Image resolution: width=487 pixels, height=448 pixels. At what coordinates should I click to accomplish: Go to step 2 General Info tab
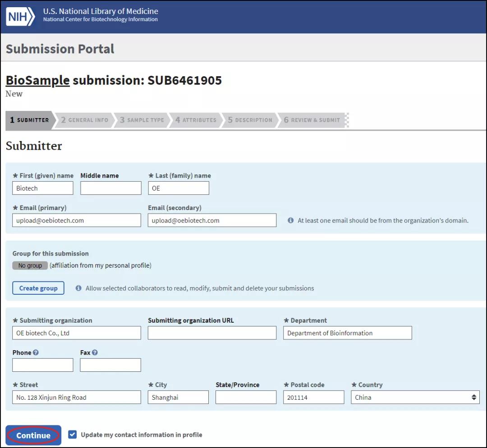coord(84,120)
